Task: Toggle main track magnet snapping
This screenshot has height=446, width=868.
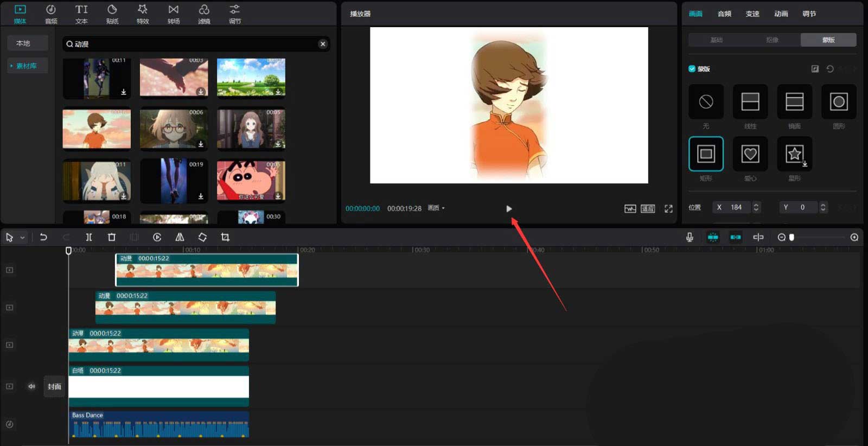Action: (x=713, y=237)
